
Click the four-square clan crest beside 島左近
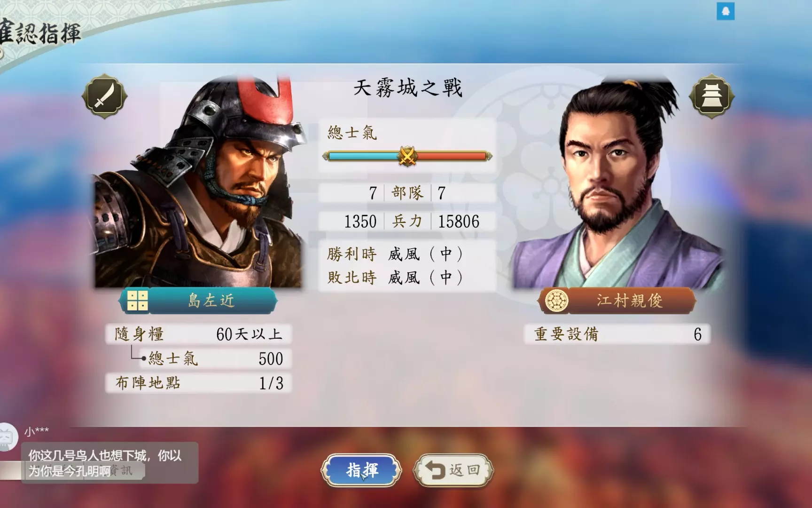point(137,301)
